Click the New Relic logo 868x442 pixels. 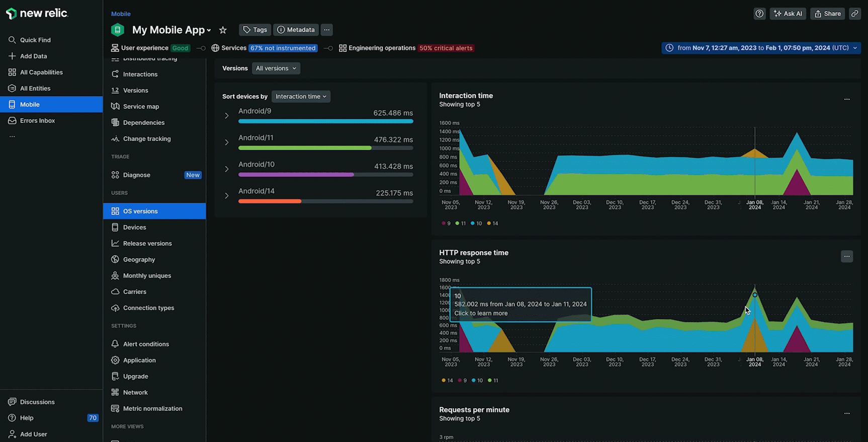pos(37,14)
